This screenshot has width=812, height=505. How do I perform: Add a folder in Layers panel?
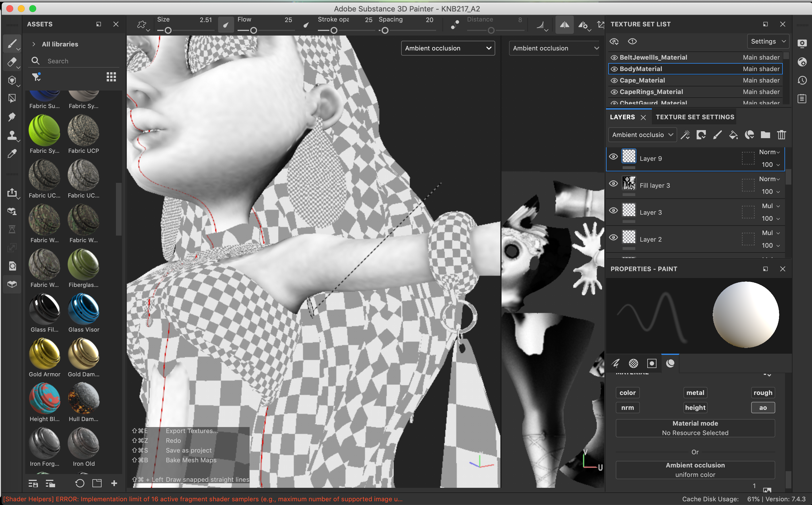[x=765, y=135]
